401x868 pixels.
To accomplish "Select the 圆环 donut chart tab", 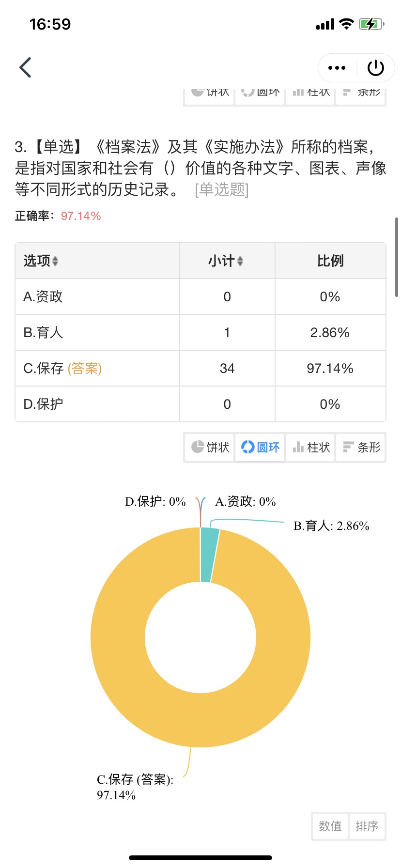I will tap(260, 447).
